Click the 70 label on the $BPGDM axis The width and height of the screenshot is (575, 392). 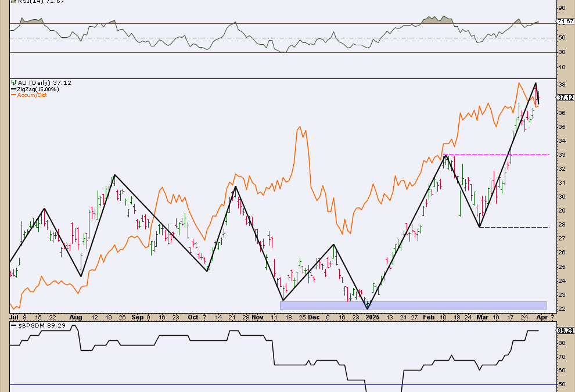(562, 357)
